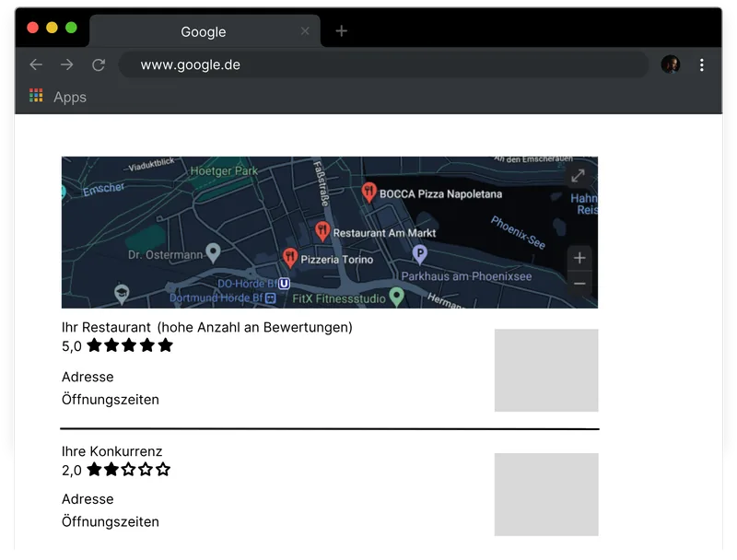
Task: Open the Apps bookmark label
Action: [x=70, y=98]
